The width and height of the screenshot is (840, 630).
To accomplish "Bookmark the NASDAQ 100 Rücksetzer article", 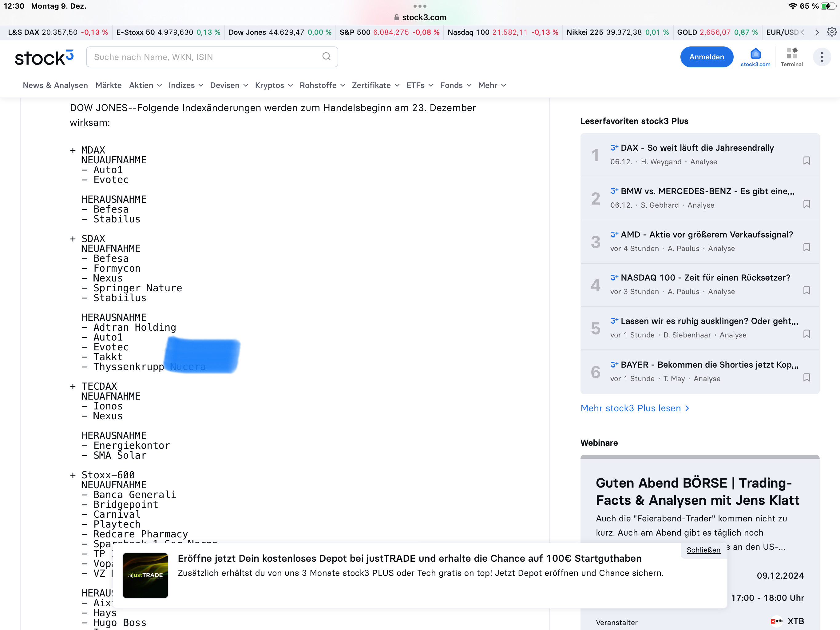I will pyautogui.click(x=806, y=291).
